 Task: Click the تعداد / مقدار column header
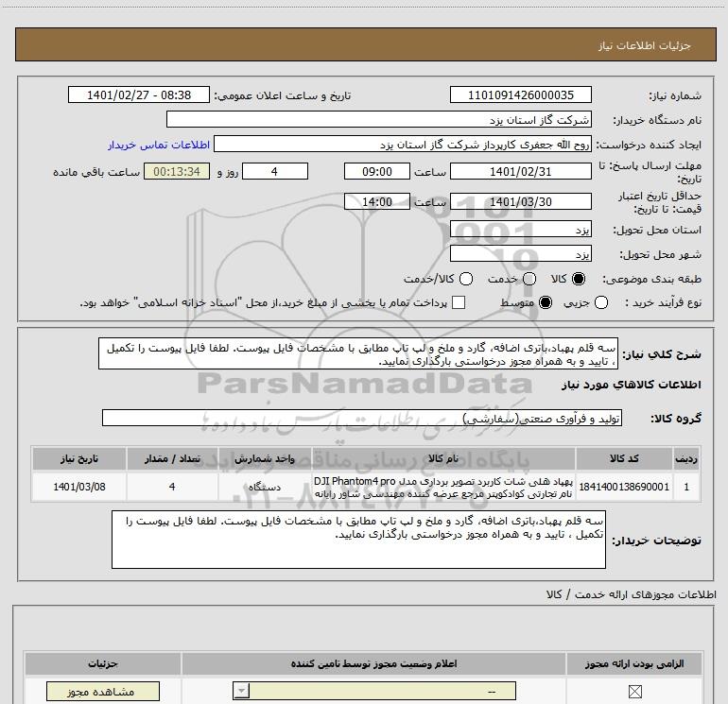[172, 458]
